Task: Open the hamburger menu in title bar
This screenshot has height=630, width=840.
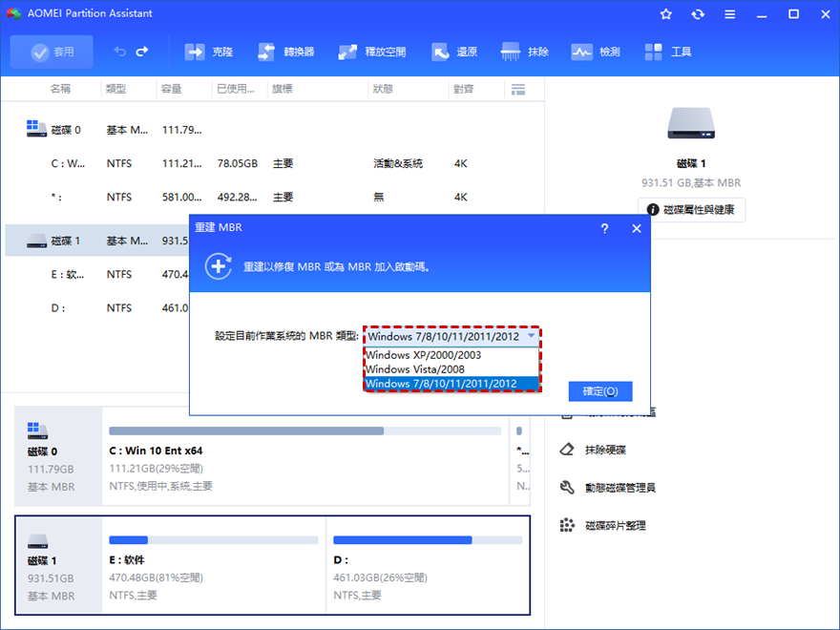Action: click(x=729, y=14)
